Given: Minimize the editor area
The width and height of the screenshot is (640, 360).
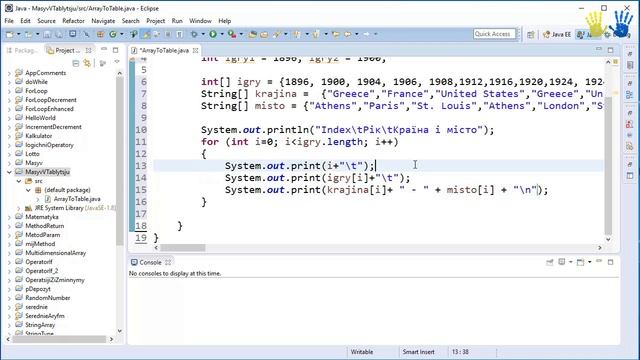Looking at the screenshot, I should coord(599,50).
